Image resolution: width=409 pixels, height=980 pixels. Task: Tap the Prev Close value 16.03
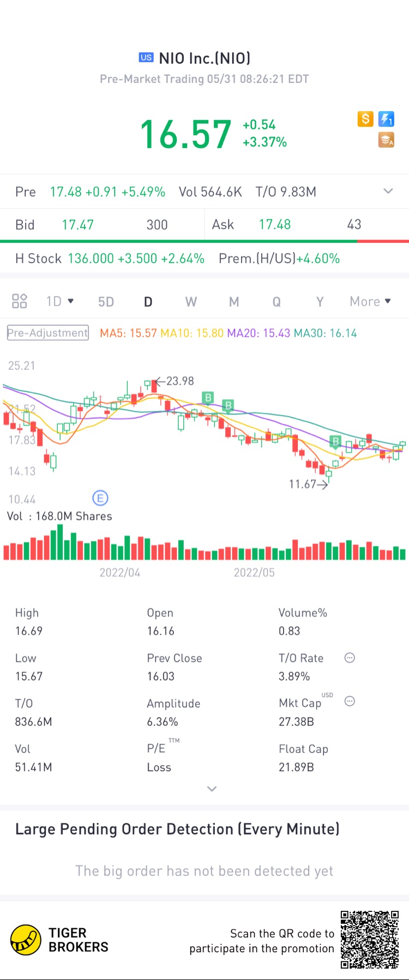click(x=161, y=676)
